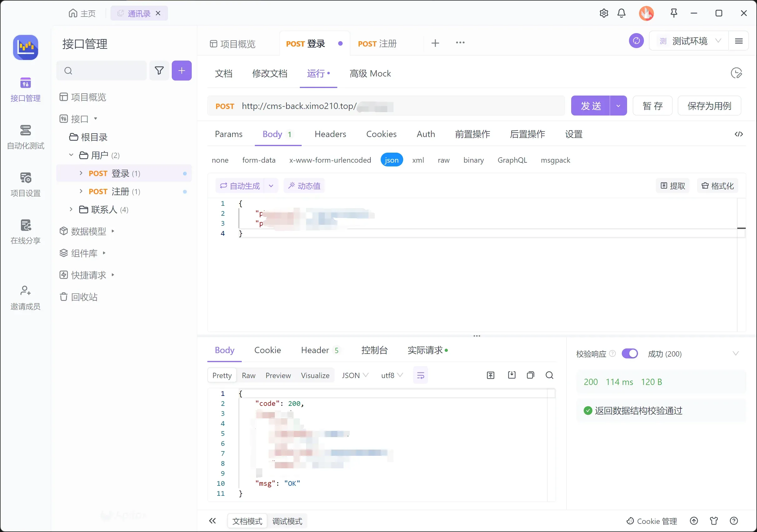Image resolution: width=757 pixels, height=532 pixels.
Task: Open the settings gear icon
Action: coord(604,13)
